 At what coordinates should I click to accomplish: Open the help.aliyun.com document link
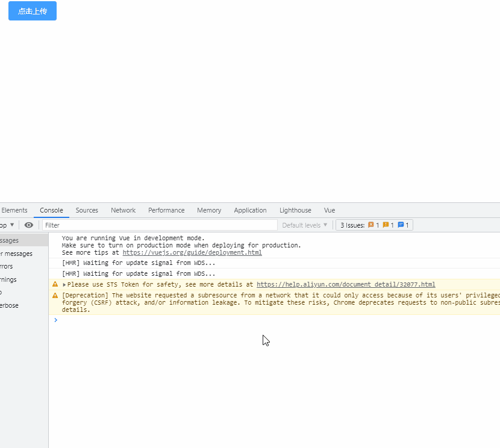pyautogui.click(x=346, y=285)
